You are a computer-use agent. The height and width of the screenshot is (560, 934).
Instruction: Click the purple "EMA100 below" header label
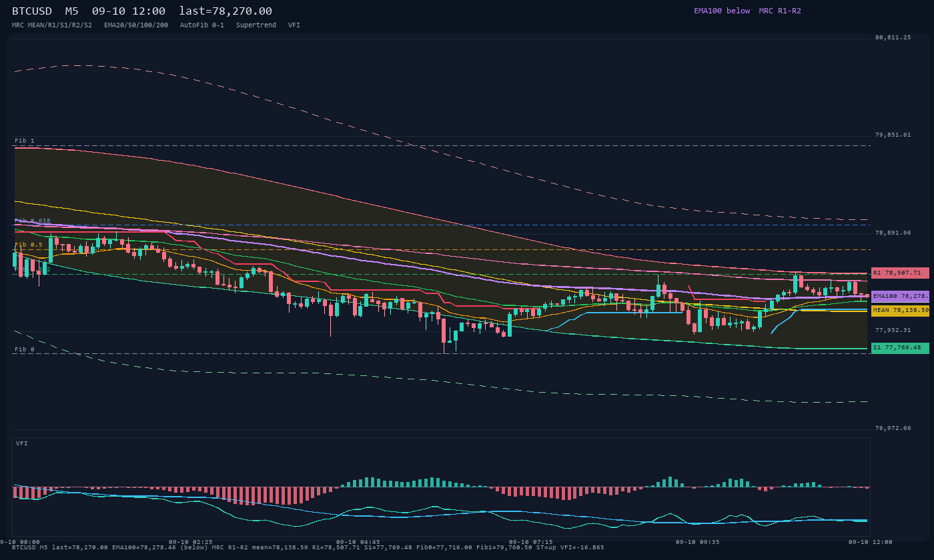[722, 11]
